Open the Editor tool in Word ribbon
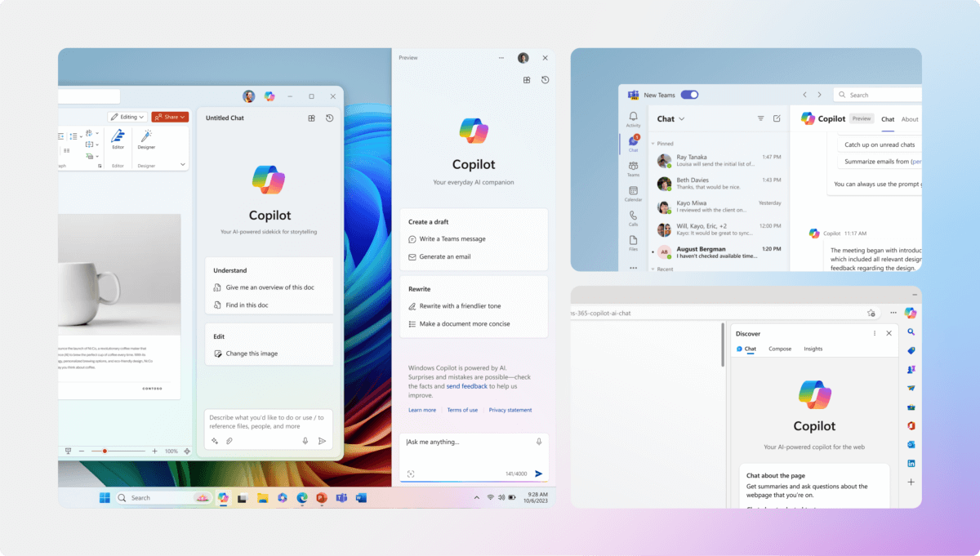 (x=118, y=139)
